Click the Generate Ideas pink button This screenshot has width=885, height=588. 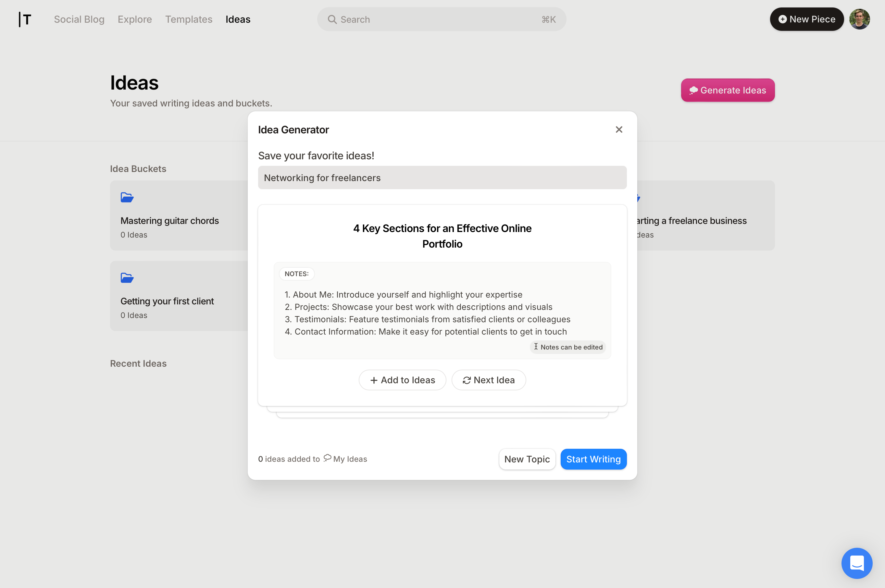[728, 90]
